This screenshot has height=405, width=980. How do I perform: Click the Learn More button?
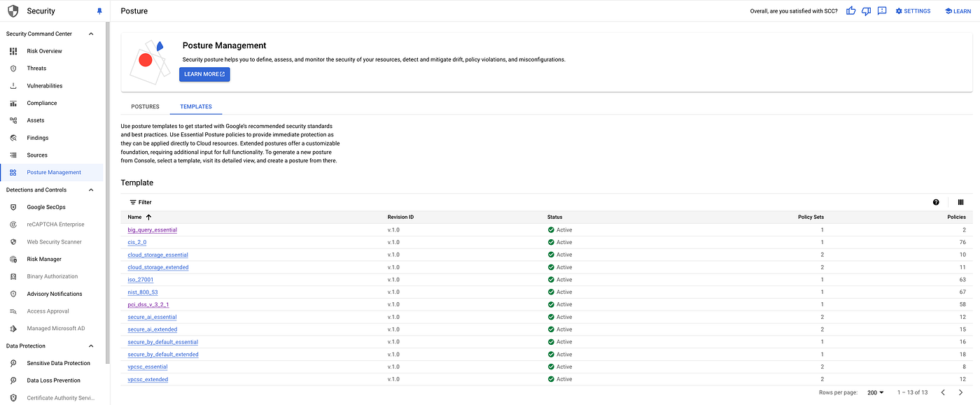204,74
